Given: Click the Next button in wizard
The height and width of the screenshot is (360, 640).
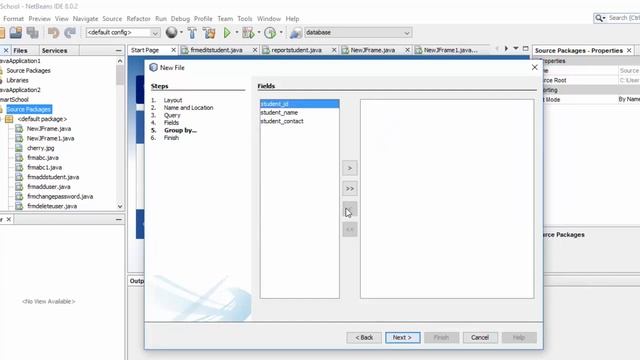Looking at the screenshot, I should pos(402,338).
